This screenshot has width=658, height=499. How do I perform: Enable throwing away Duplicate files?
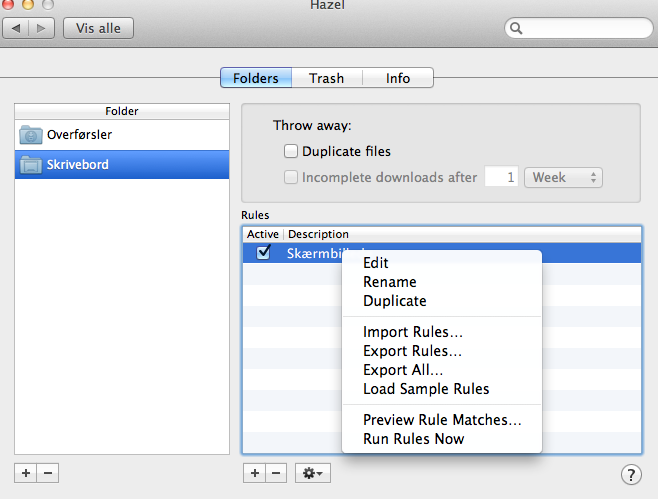[291, 151]
